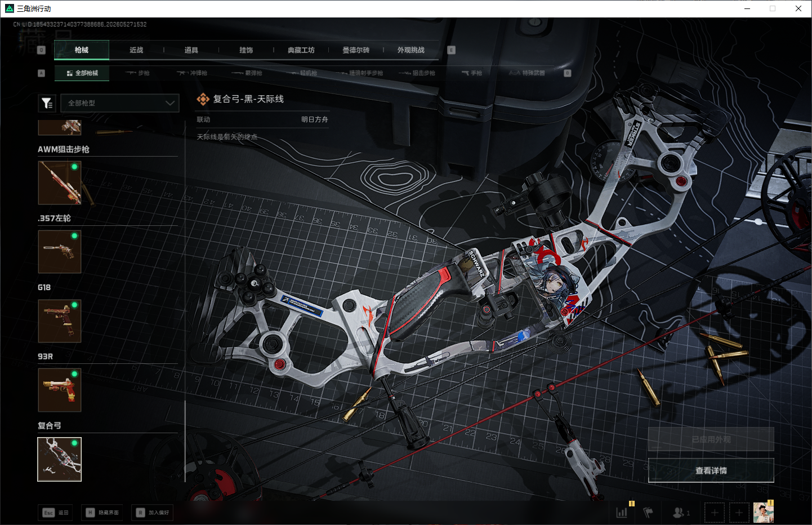Select the G18 skin thumbnail

(x=60, y=321)
